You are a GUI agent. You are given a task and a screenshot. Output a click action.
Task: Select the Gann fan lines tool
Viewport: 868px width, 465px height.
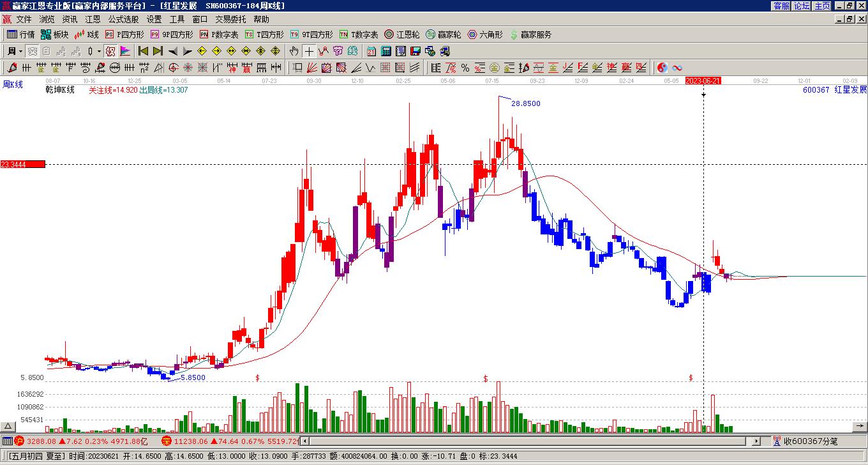pos(311,67)
